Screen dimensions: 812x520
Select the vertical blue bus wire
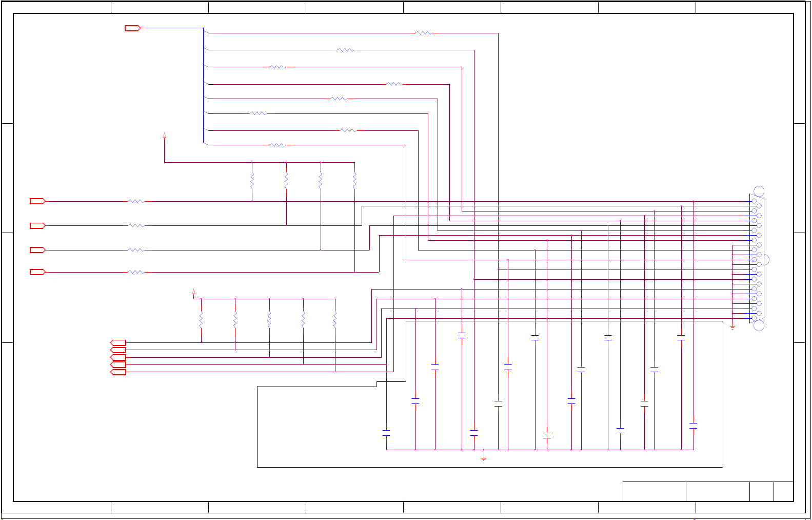click(x=204, y=86)
